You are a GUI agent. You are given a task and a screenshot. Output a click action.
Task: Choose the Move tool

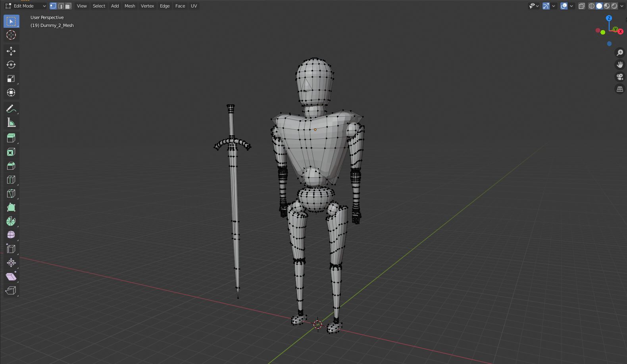[x=11, y=51]
